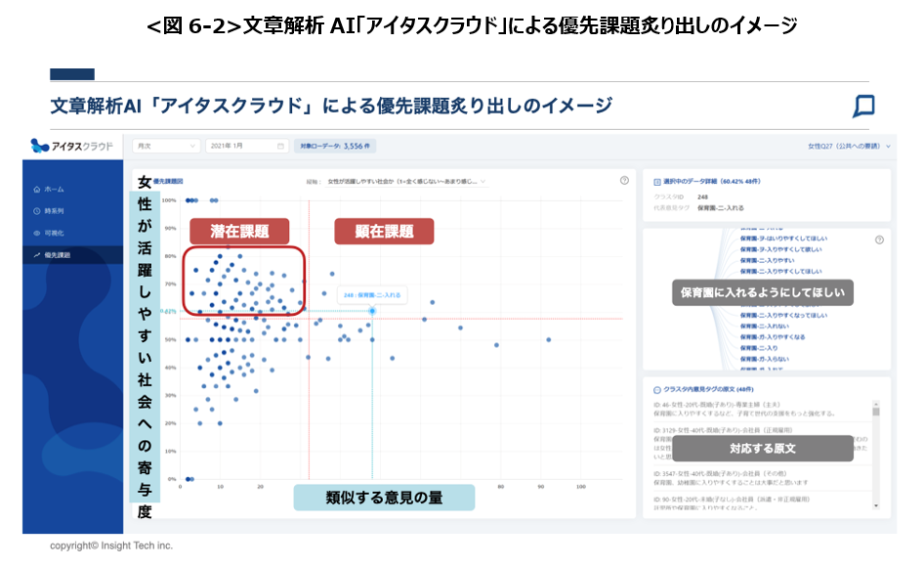Screen dimensions: 924x567
Task: Click the 選択中のデータ詳細 panel icon
Action: click(x=657, y=182)
